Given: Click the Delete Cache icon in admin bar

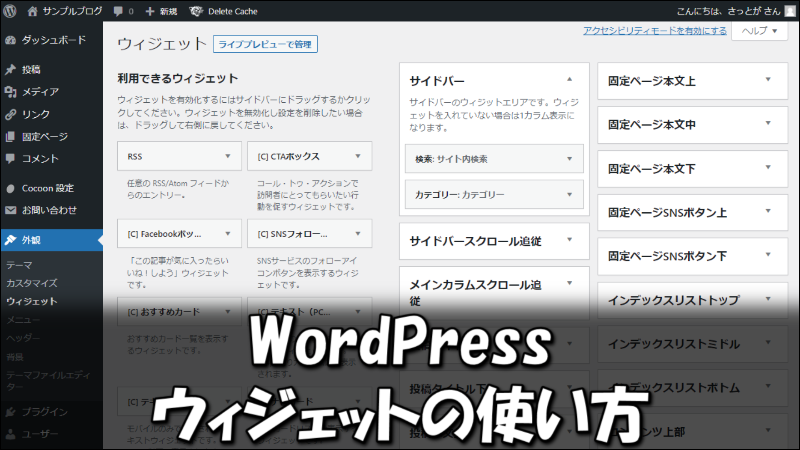Looking at the screenshot, I should coord(195,11).
